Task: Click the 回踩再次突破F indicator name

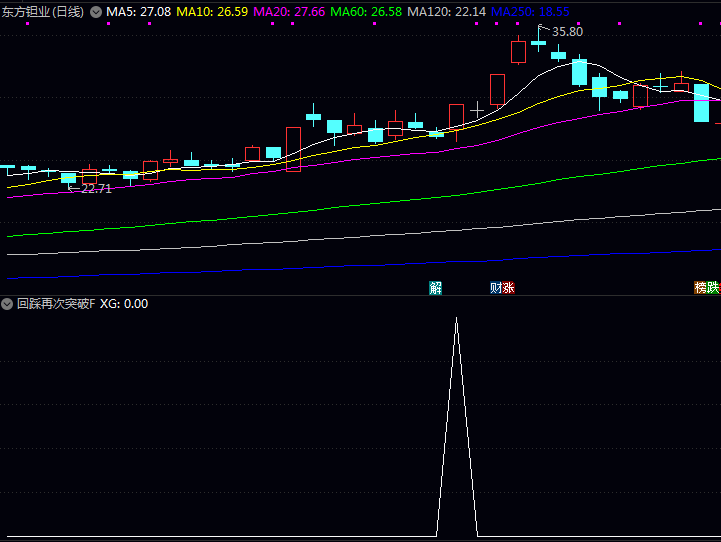Action: click(x=56, y=303)
